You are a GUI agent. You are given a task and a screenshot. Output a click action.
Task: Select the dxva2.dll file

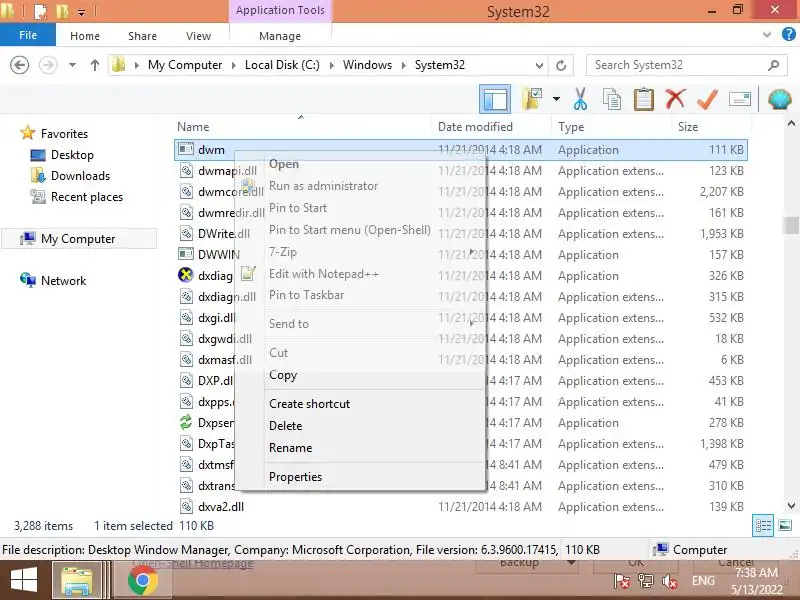[220, 507]
